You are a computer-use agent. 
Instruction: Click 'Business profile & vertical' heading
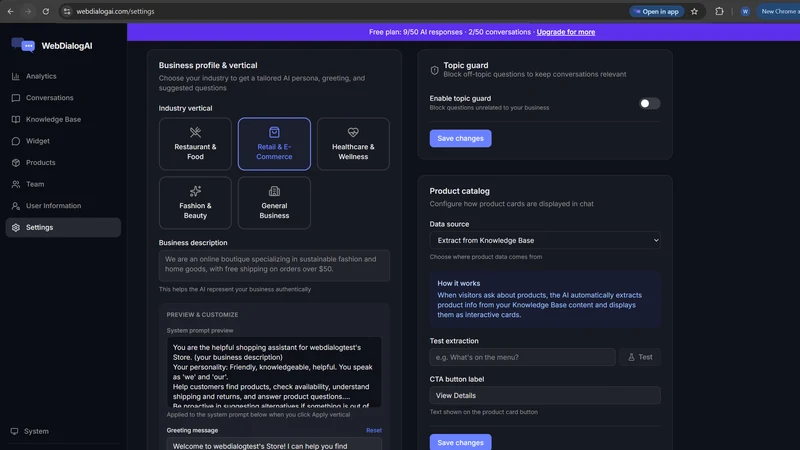pos(208,65)
